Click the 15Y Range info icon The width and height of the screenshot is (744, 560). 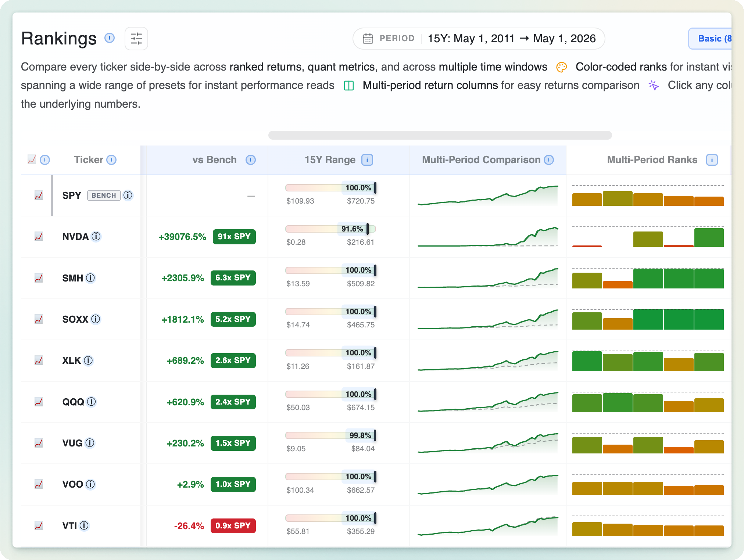(x=367, y=160)
